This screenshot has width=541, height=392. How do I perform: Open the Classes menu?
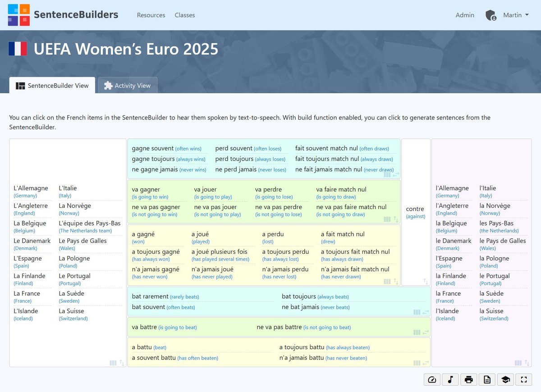coord(185,15)
